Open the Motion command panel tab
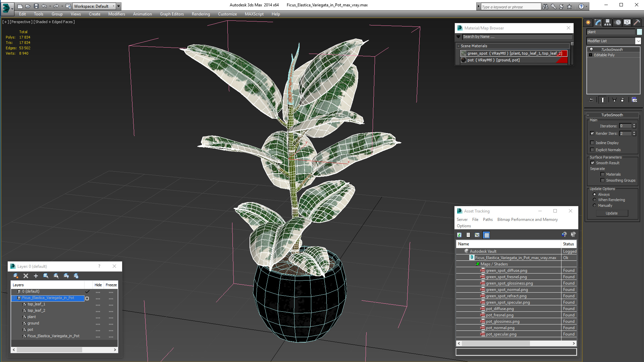 tap(618, 22)
